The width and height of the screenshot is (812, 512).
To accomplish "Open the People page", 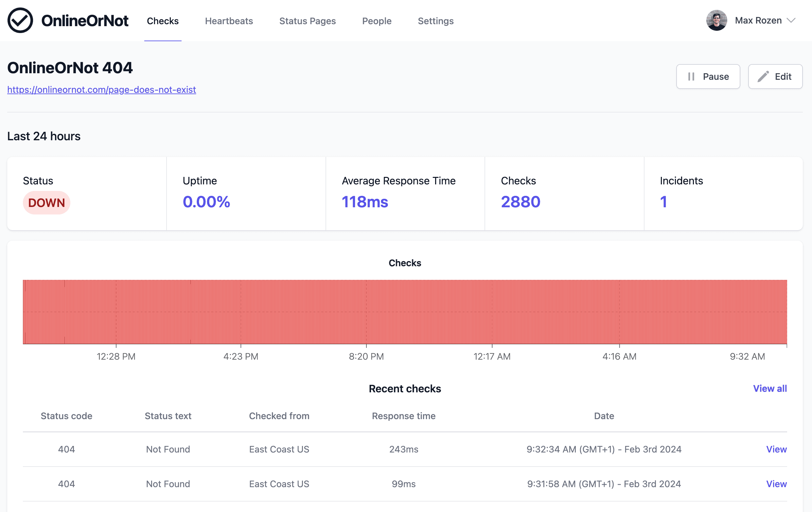I will (376, 21).
